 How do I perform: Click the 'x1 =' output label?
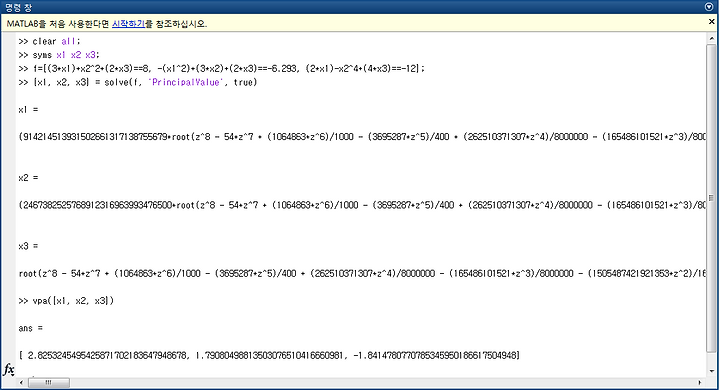tap(28, 110)
